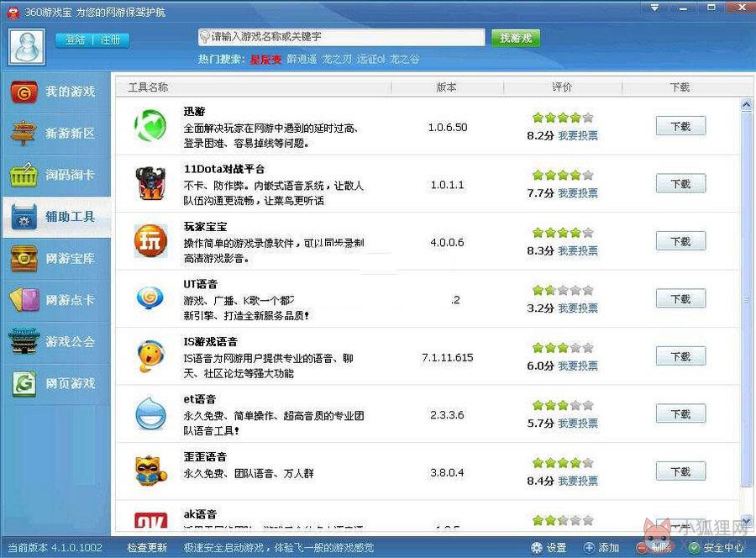Open 网页游戏 in the sidebar
The image size is (756, 558).
56,383
